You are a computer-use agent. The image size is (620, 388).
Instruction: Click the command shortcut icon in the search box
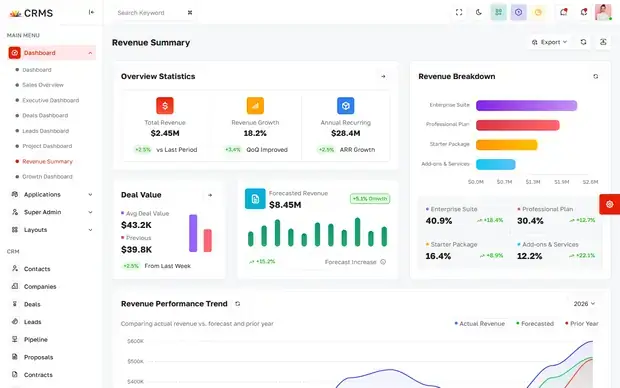[190, 13]
